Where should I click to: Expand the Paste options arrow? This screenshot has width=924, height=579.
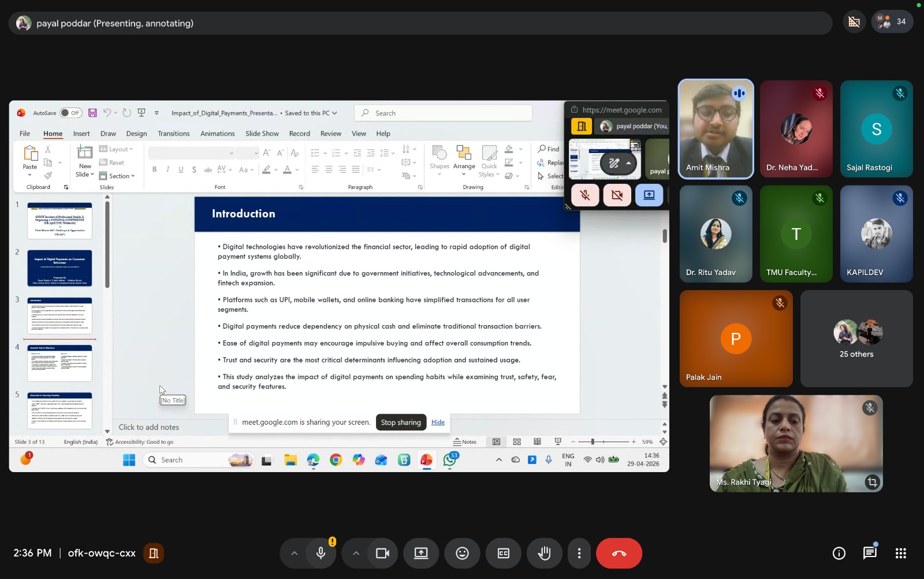point(29,175)
